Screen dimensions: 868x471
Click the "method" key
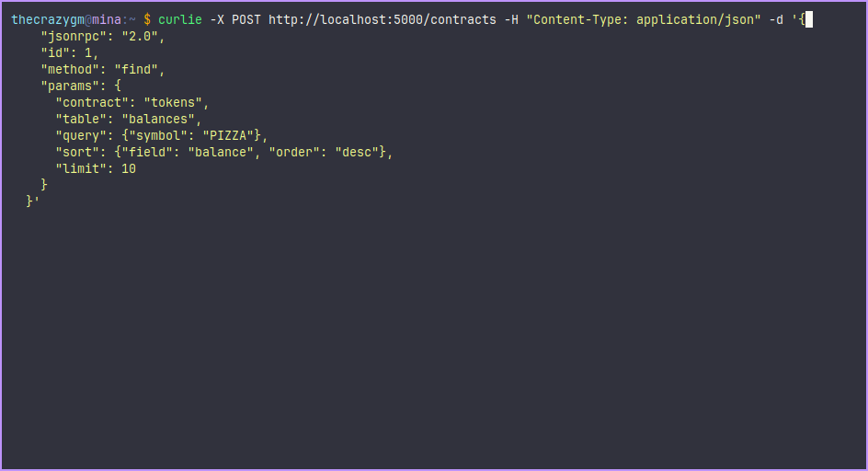pos(70,69)
